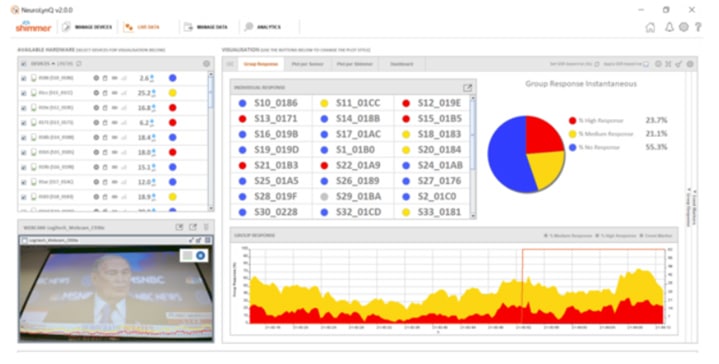Open the notifications bell
Screen dimensions: 719x364
coord(669,27)
